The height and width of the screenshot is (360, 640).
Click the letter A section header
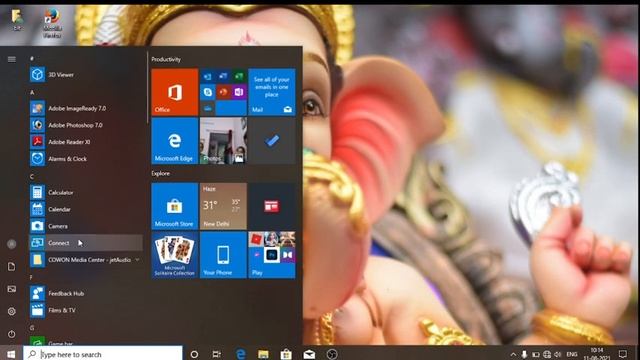[x=32, y=92]
